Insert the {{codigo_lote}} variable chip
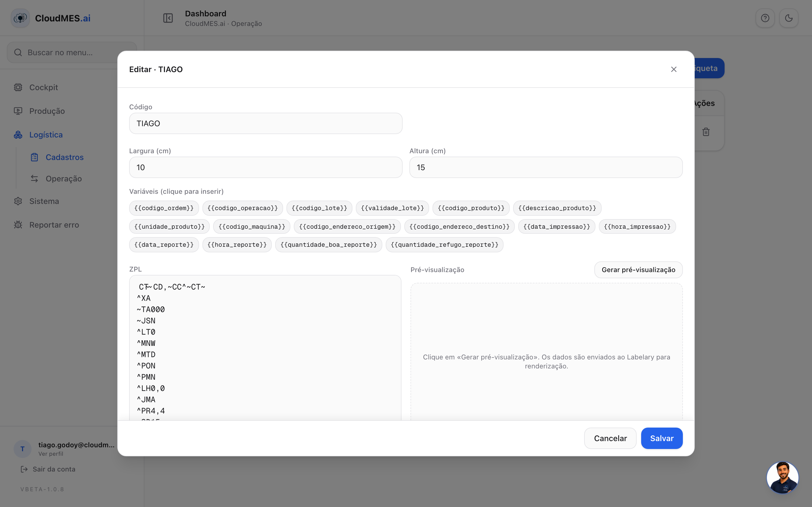The image size is (812, 507). tap(319, 208)
